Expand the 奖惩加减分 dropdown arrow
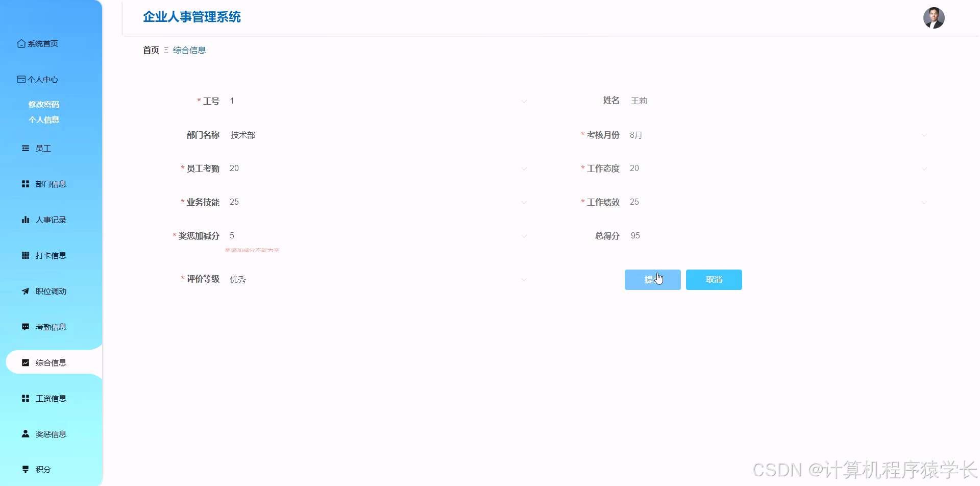The width and height of the screenshot is (980, 486). [524, 236]
